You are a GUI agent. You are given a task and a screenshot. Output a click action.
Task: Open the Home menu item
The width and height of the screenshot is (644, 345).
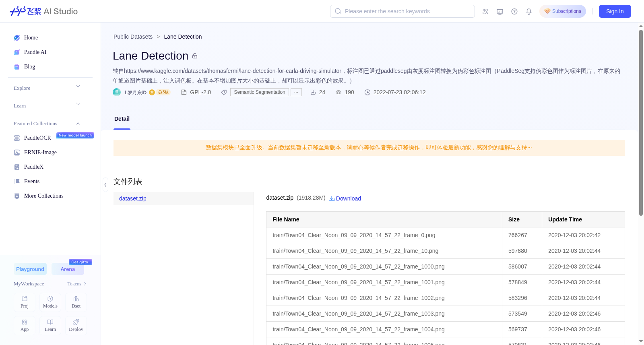pyautogui.click(x=31, y=38)
